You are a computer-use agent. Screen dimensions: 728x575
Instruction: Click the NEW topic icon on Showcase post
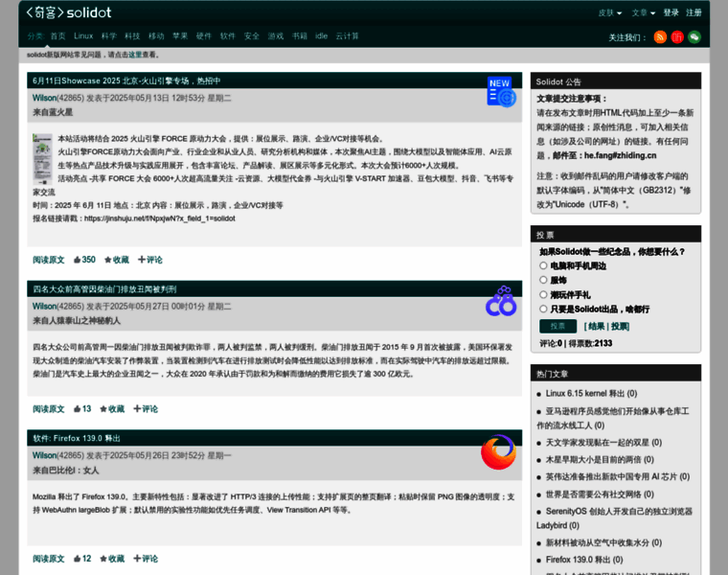pyautogui.click(x=501, y=91)
